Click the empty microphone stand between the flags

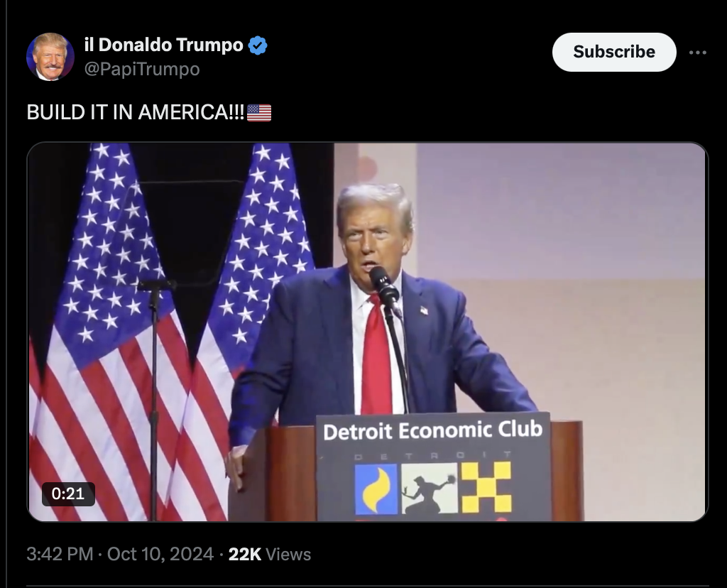[x=154, y=399]
